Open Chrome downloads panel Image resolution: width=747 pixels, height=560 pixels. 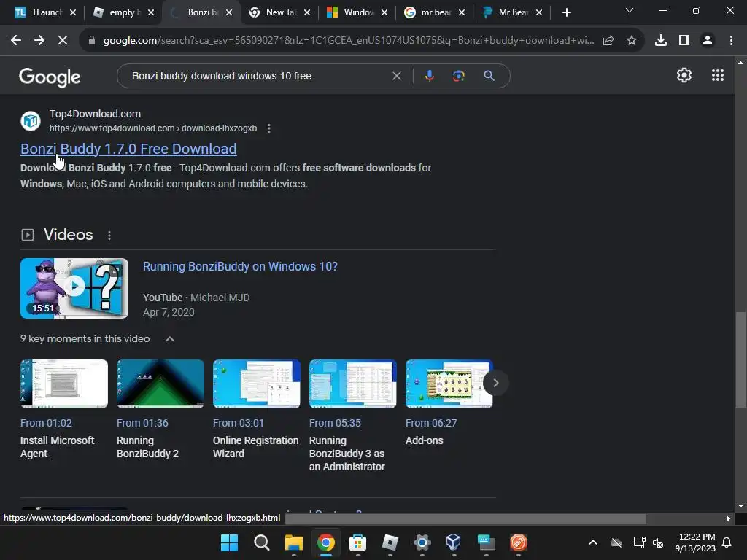661,41
